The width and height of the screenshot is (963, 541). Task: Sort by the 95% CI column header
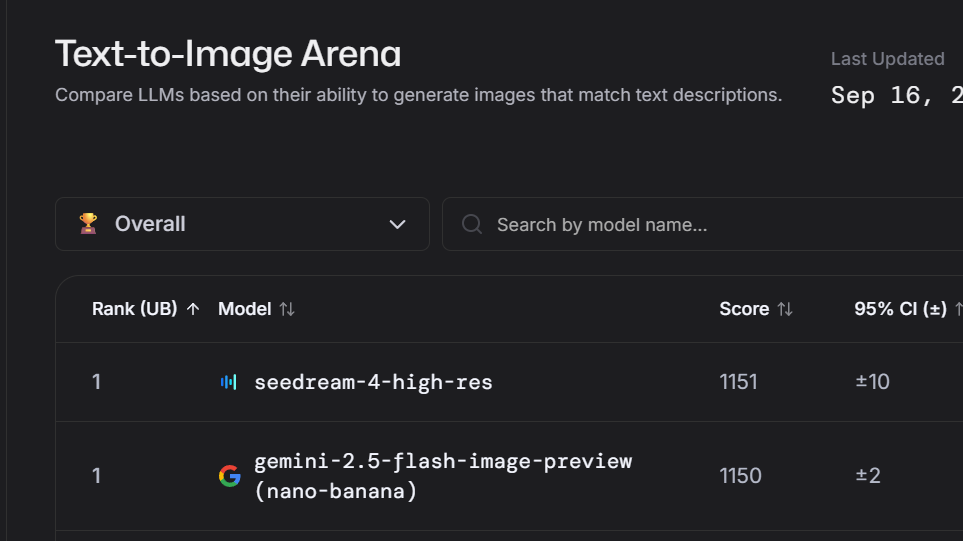(900, 309)
